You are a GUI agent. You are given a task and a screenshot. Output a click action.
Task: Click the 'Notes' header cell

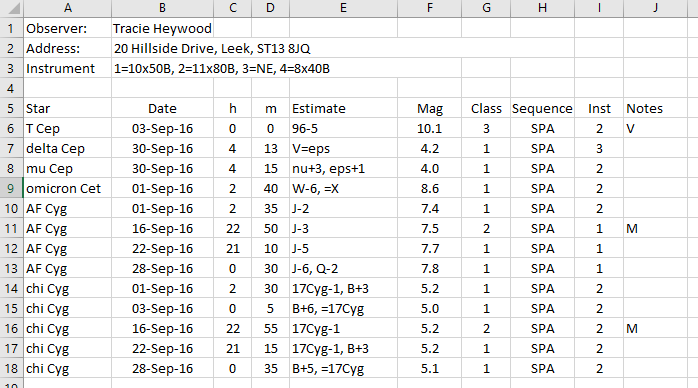(655, 109)
